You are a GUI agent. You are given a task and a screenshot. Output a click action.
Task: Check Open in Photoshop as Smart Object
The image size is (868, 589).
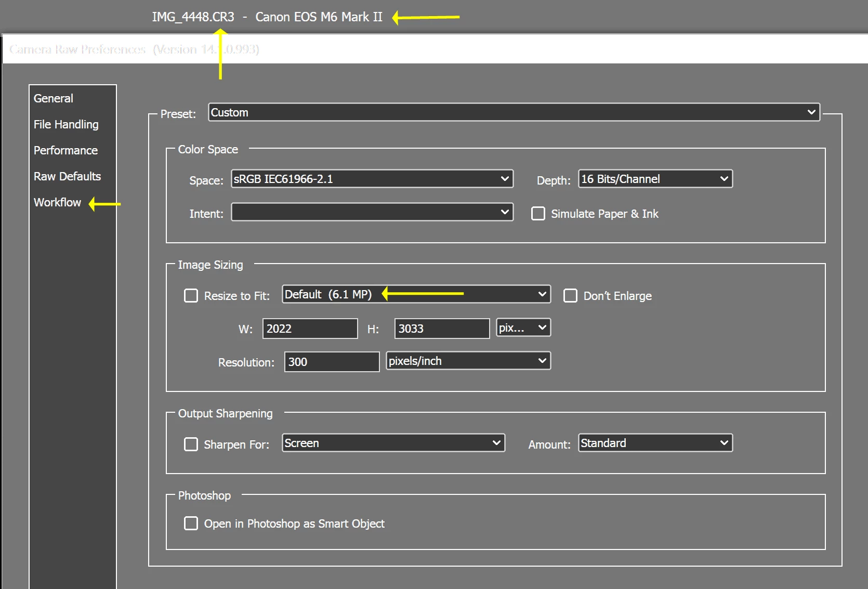click(191, 523)
